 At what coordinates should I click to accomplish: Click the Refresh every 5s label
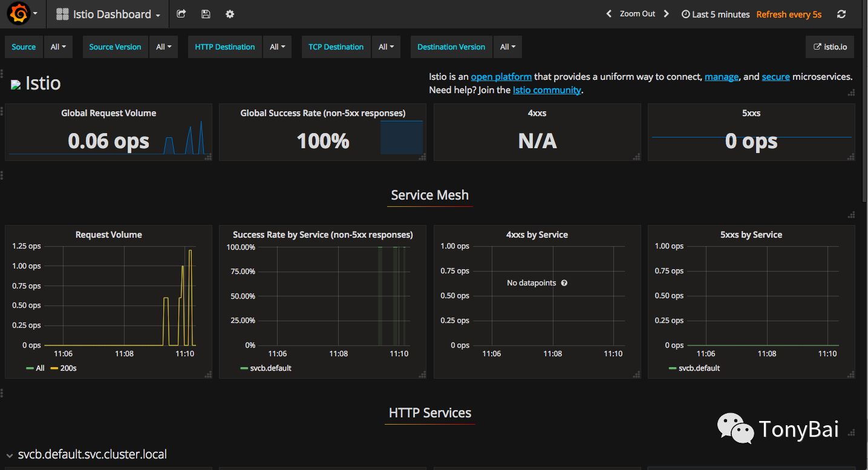pyautogui.click(x=789, y=15)
